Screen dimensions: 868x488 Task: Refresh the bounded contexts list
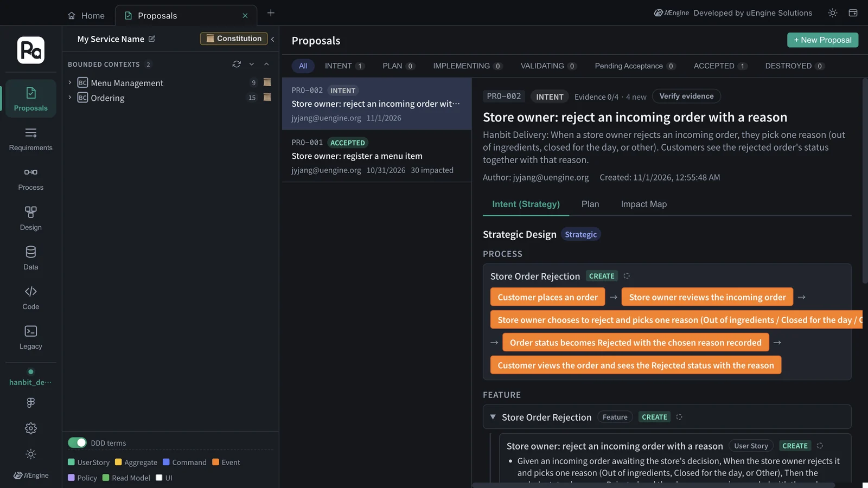coord(237,64)
